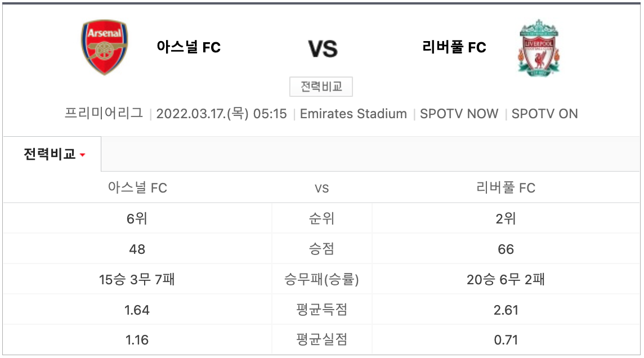Click the 아스널 FC team name heading
This screenshot has height=358, width=644.
[189, 47]
